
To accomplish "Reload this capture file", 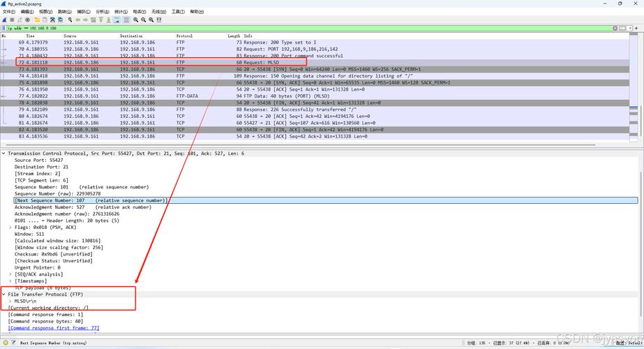I will 61,20.
